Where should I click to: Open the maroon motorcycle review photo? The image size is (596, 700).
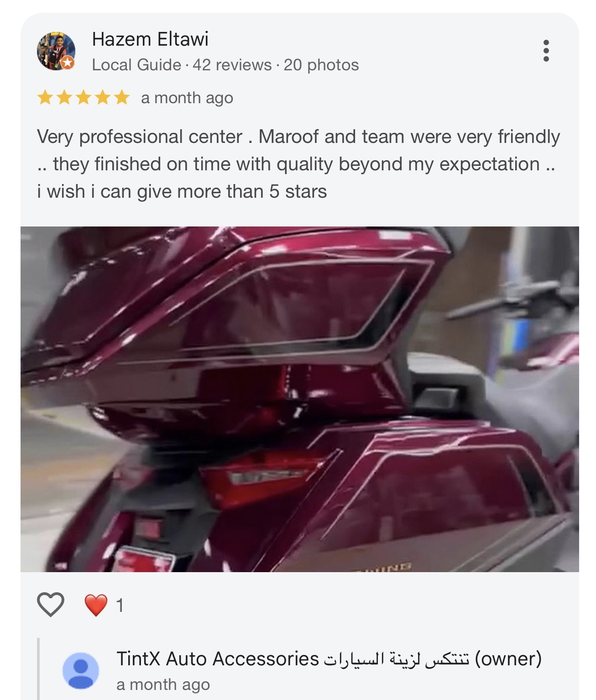[300, 399]
